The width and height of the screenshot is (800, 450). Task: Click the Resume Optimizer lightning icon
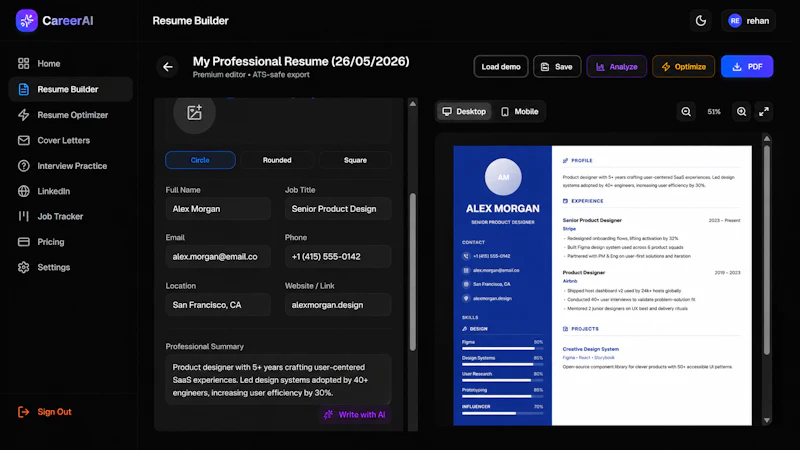[23, 115]
